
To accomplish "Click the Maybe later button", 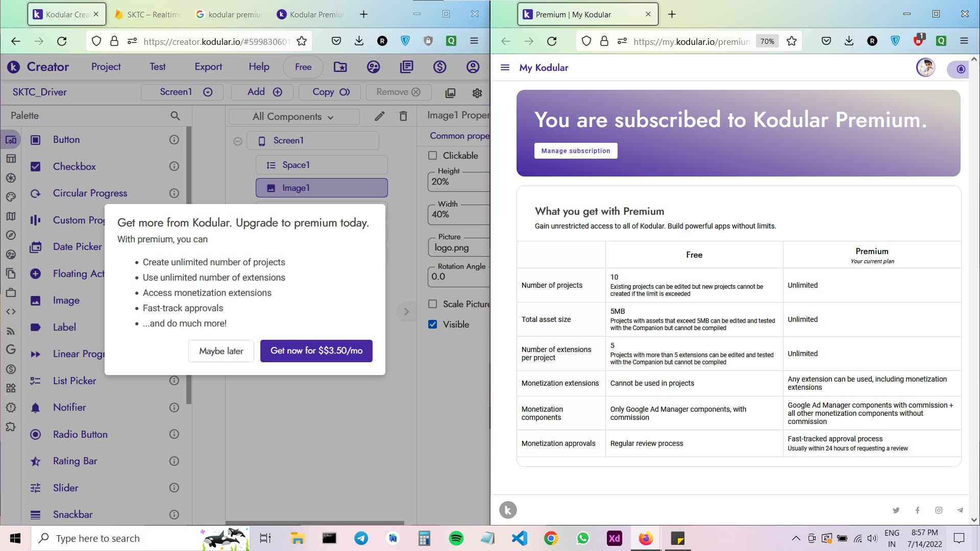I will (x=221, y=351).
